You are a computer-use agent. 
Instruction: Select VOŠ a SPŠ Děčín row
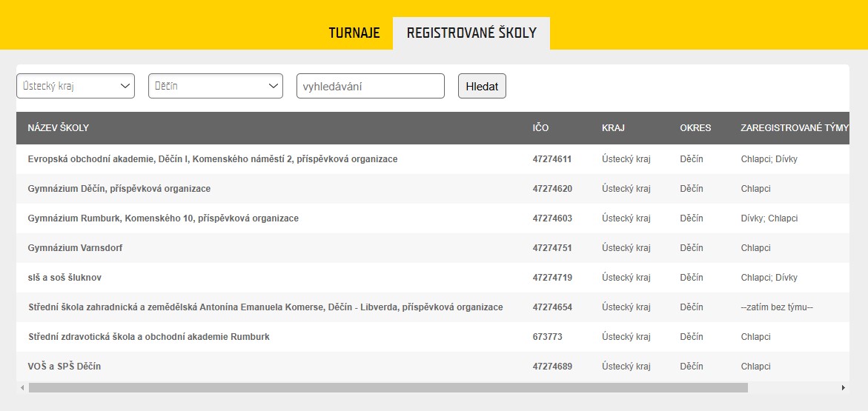pos(433,366)
